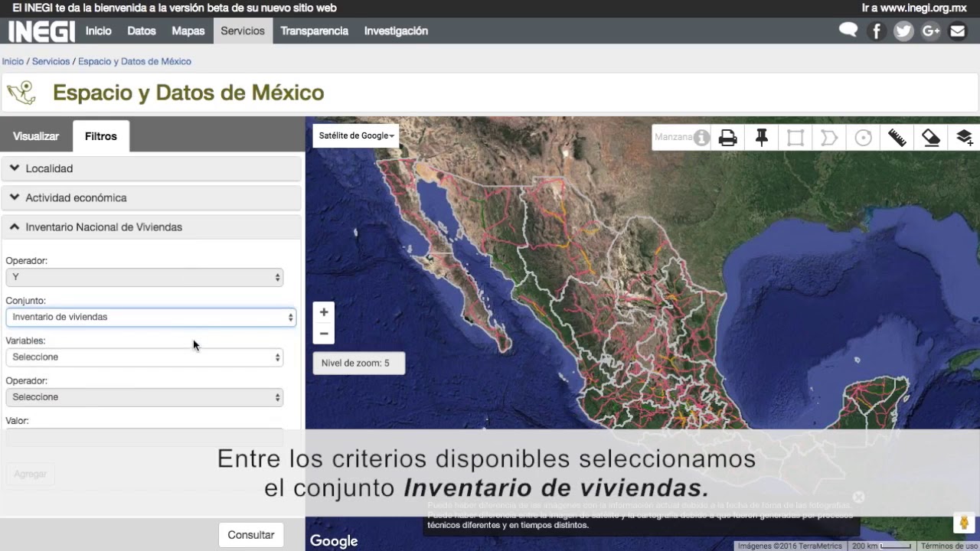Screen dimensions: 980x551
Task: Open Términos de uso link
Action: (x=949, y=546)
